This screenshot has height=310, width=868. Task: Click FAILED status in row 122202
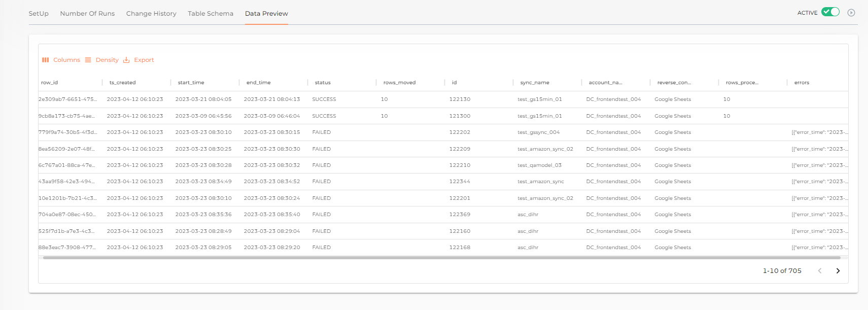click(322, 132)
